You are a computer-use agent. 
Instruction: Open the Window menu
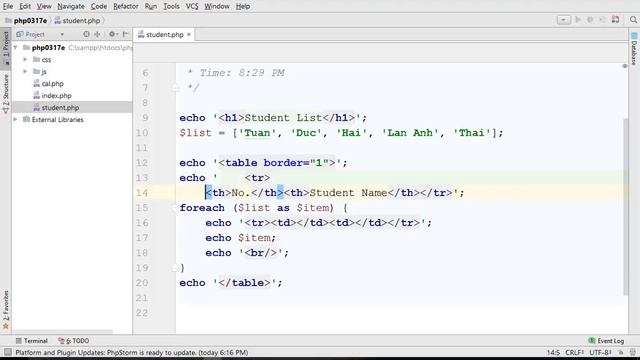[x=217, y=7]
